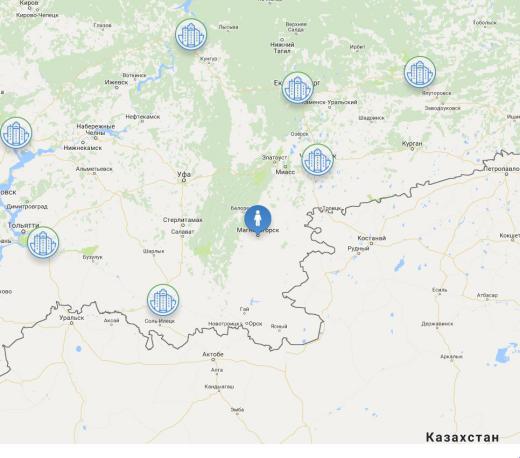Click the building marker east of Миасс
This screenshot has width=520, height=458.
318,160
